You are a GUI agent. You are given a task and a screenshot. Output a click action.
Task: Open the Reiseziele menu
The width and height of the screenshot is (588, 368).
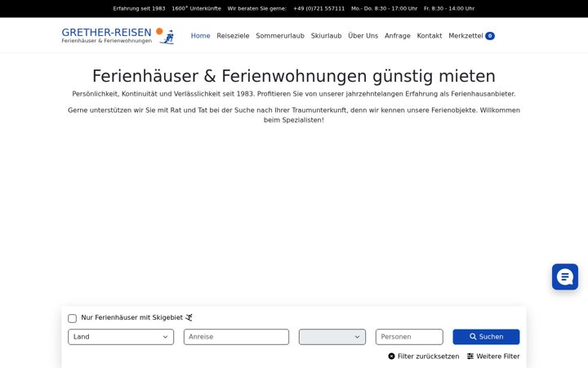pyautogui.click(x=233, y=36)
